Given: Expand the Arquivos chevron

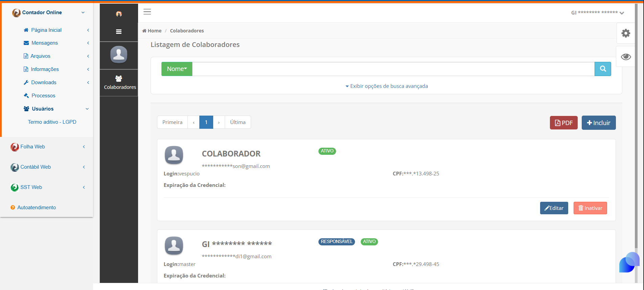Looking at the screenshot, I should 88,56.
